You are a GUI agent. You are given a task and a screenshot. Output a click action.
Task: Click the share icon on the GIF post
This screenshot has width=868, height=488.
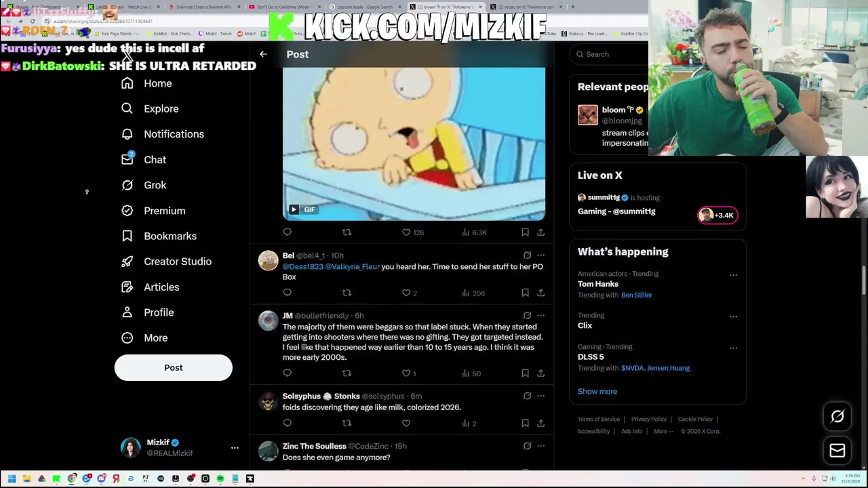[540, 232]
